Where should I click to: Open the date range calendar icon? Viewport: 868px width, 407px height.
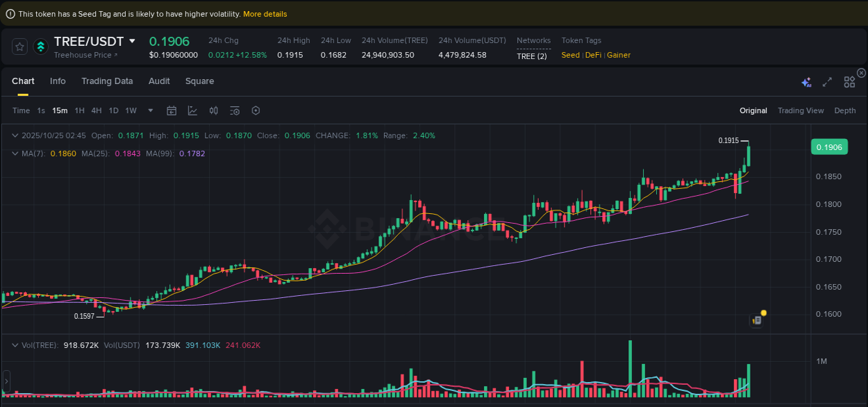point(172,110)
